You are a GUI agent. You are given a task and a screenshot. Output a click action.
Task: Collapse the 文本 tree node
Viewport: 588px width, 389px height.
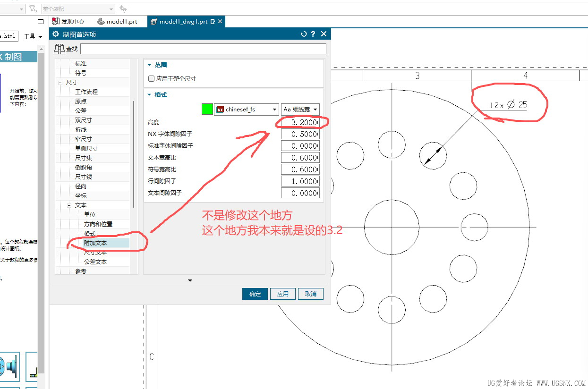[69, 205]
